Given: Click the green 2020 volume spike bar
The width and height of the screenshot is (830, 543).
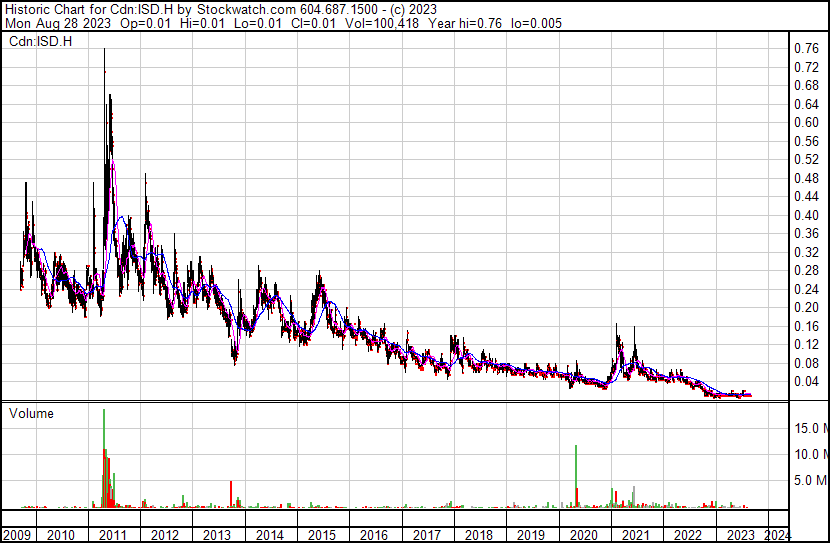Looking at the screenshot, I should [x=576, y=476].
